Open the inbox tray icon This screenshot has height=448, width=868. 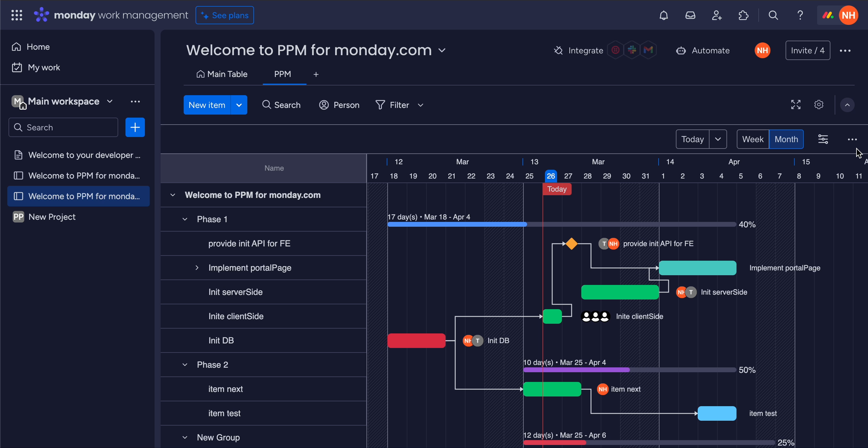690,15
